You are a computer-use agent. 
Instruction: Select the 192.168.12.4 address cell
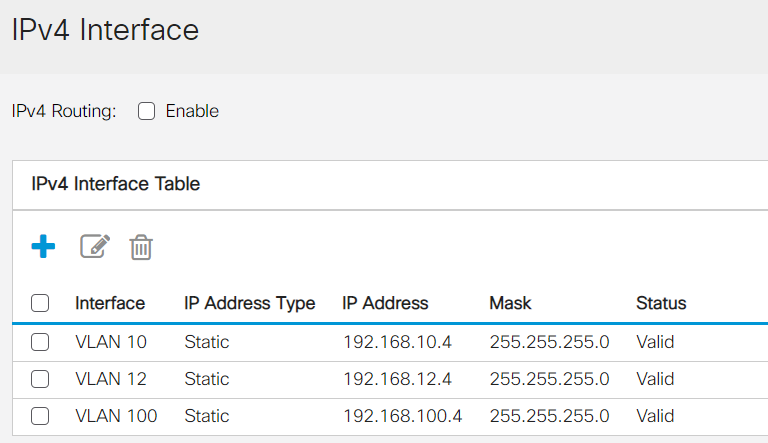tap(397, 379)
